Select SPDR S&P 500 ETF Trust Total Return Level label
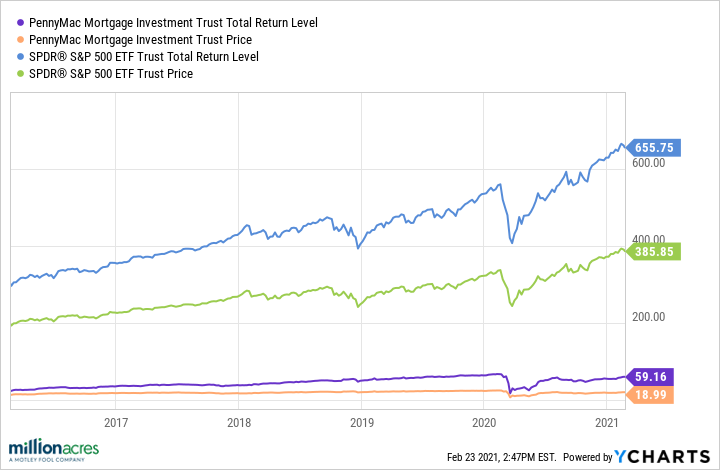Image resolution: width=720 pixels, height=470 pixels. pos(144,57)
